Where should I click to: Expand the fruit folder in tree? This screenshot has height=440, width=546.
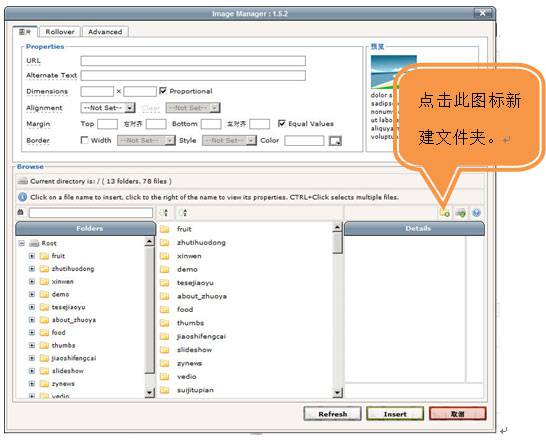[x=32, y=256]
